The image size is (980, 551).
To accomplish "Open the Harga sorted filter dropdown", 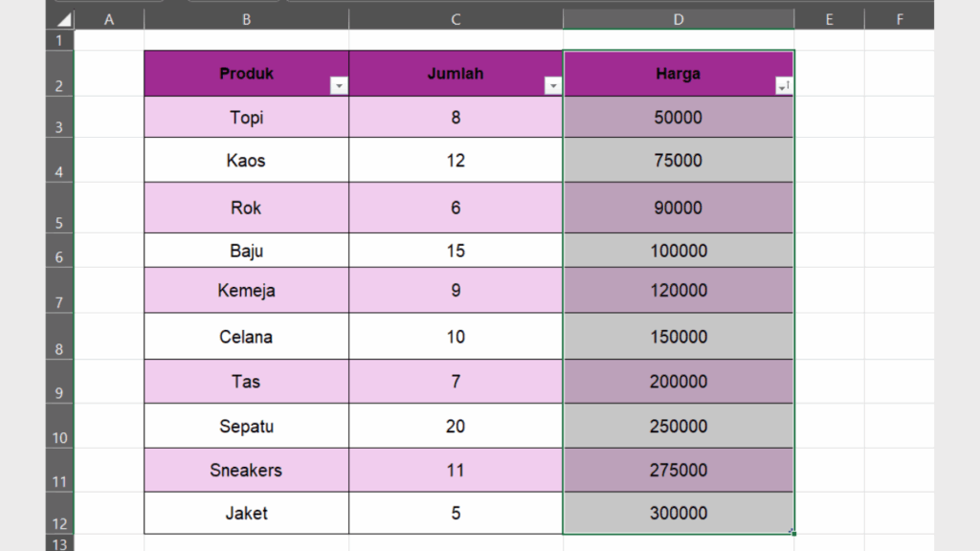I will [783, 86].
